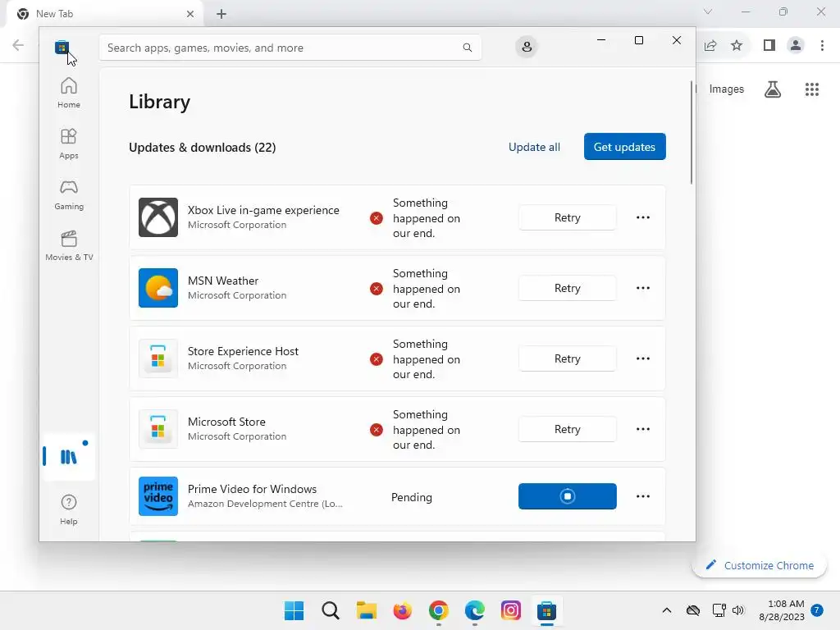Retry the Store Experience Host update

(568, 358)
